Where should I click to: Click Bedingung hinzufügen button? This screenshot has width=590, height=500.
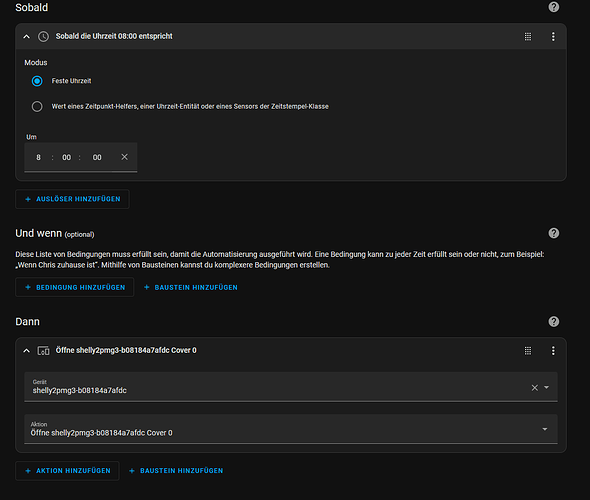[x=75, y=287]
